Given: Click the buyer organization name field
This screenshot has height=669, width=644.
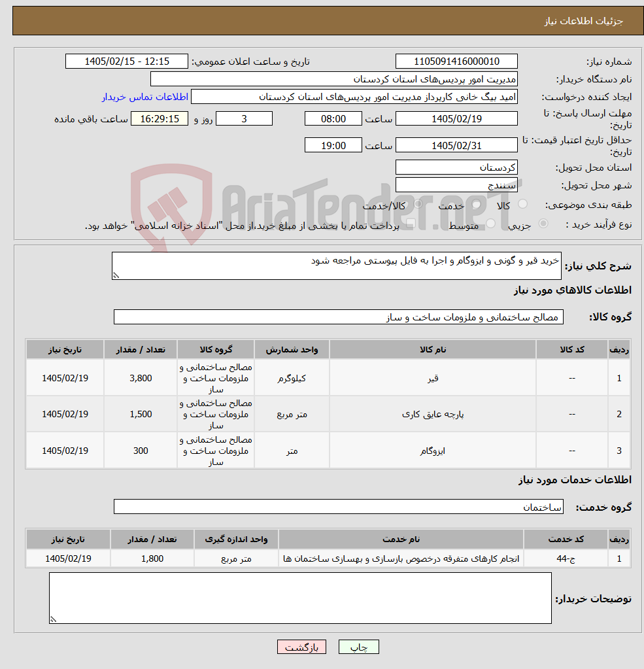Looking at the screenshot, I should coord(334,79).
